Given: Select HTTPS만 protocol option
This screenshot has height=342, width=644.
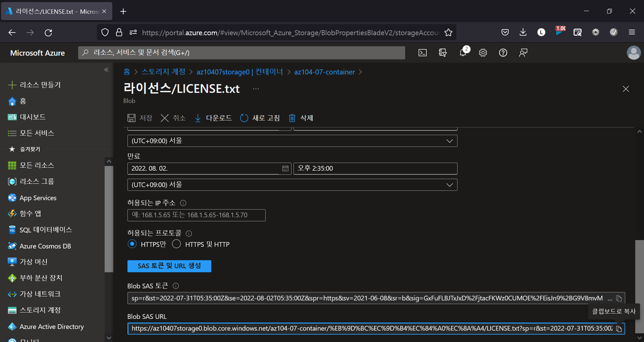Looking at the screenshot, I should (x=132, y=244).
